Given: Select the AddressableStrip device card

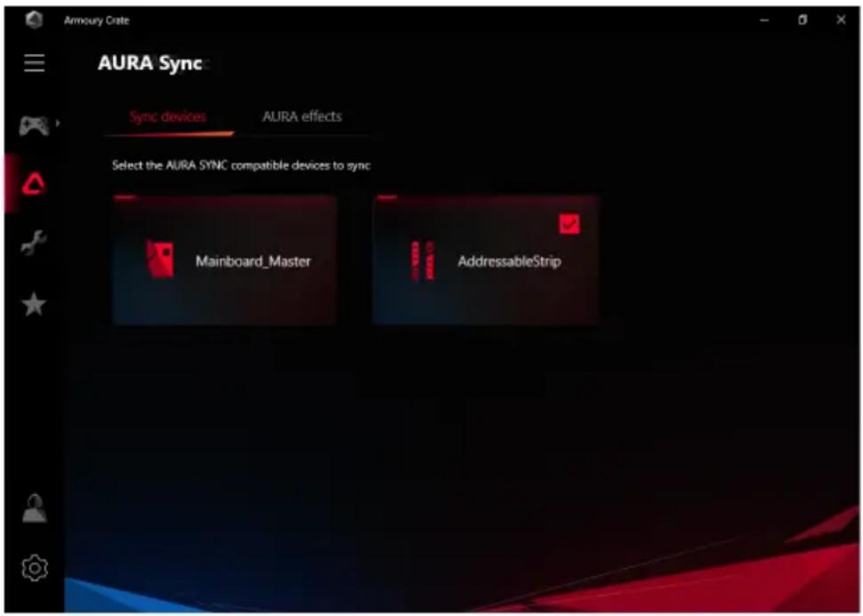Looking at the screenshot, I should 485,260.
